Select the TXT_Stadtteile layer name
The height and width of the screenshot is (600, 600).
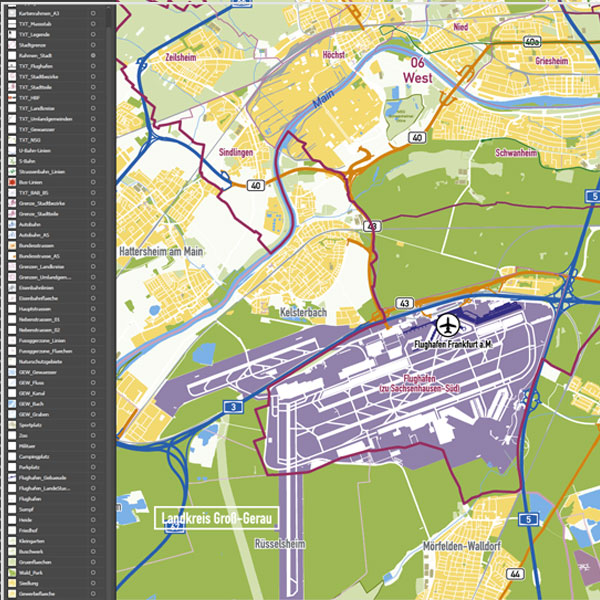point(35,87)
